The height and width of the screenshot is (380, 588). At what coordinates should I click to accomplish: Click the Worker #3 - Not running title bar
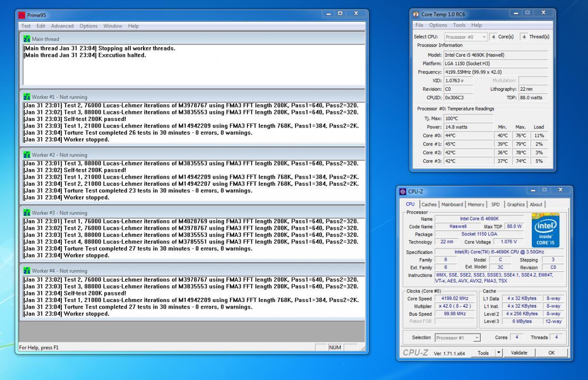point(192,212)
